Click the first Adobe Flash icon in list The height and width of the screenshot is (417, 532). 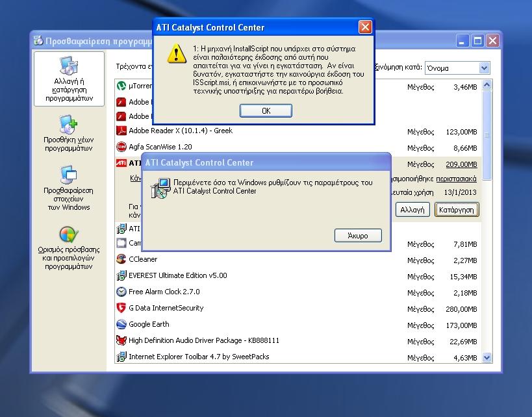(x=121, y=102)
